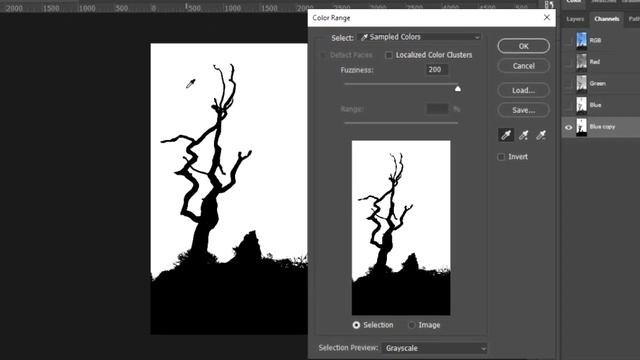Open the Selection Preview Grayscale dropdown
The image size is (640, 360).
pos(434,348)
